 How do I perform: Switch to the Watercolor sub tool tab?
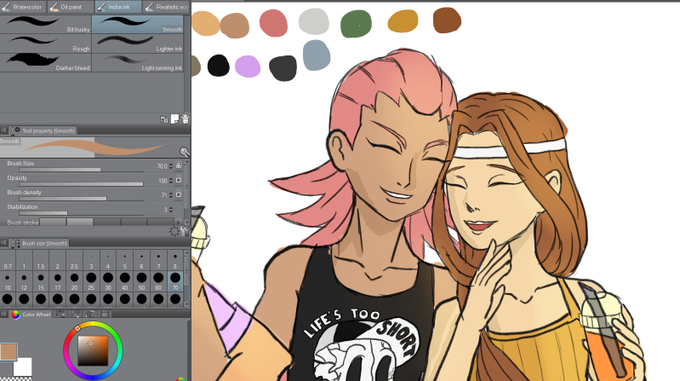click(x=23, y=7)
